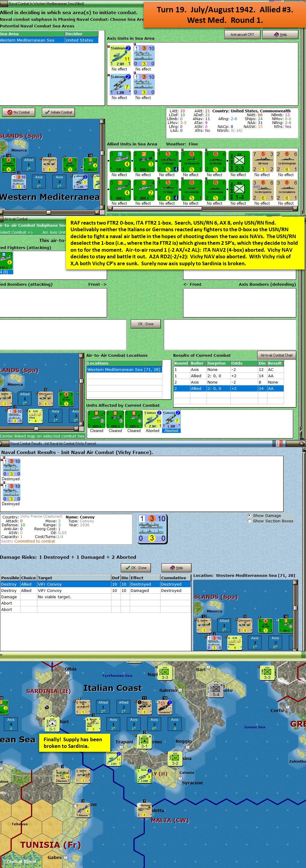The width and height of the screenshot is (306, 868).
Task: Click the Spitfire counter in Italian Coast box
Action: click(83, 707)
